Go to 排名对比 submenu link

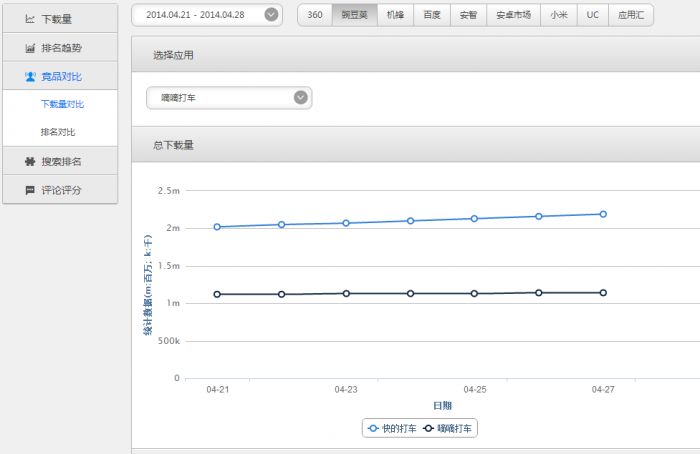point(58,132)
